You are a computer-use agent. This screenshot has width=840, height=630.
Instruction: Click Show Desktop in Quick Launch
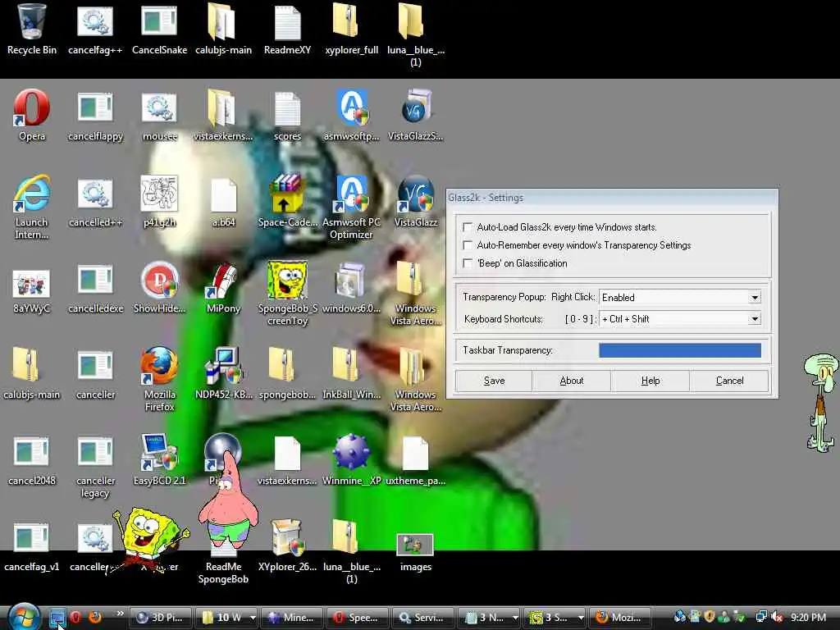[x=57, y=618]
